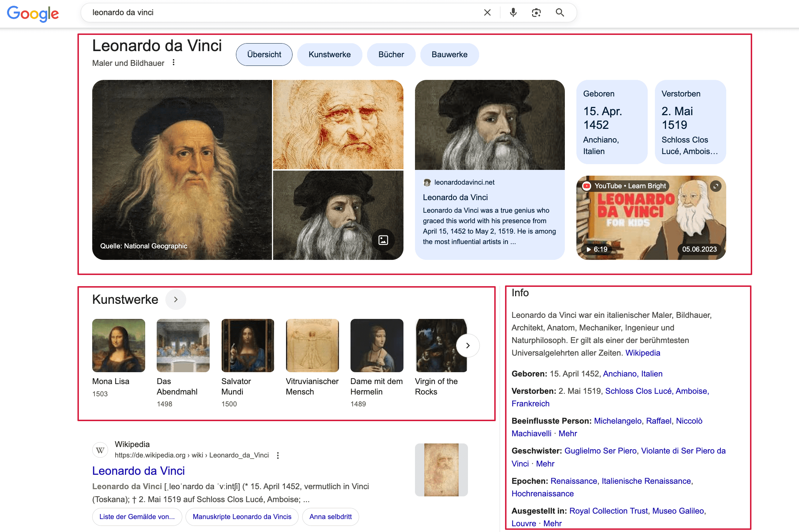The height and width of the screenshot is (532, 799).
Task: Click the Louvre link
Action: pos(523,524)
